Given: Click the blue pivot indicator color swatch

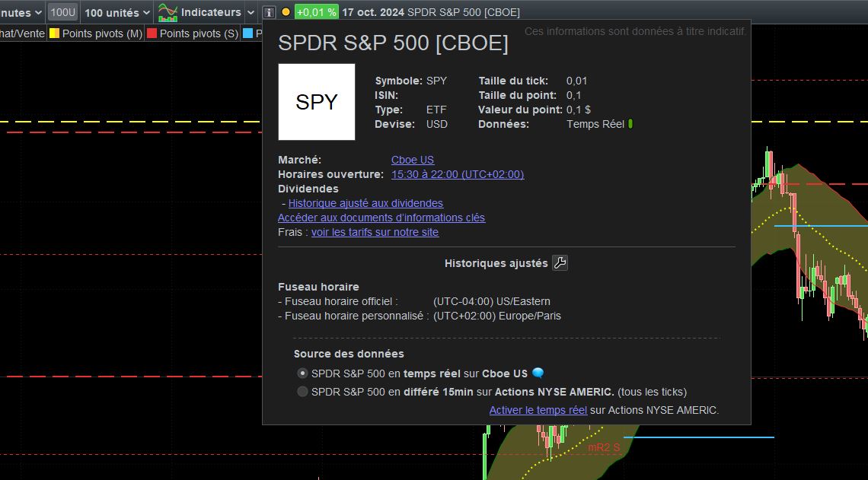Looking at the screenshot, I should point(248,33).
